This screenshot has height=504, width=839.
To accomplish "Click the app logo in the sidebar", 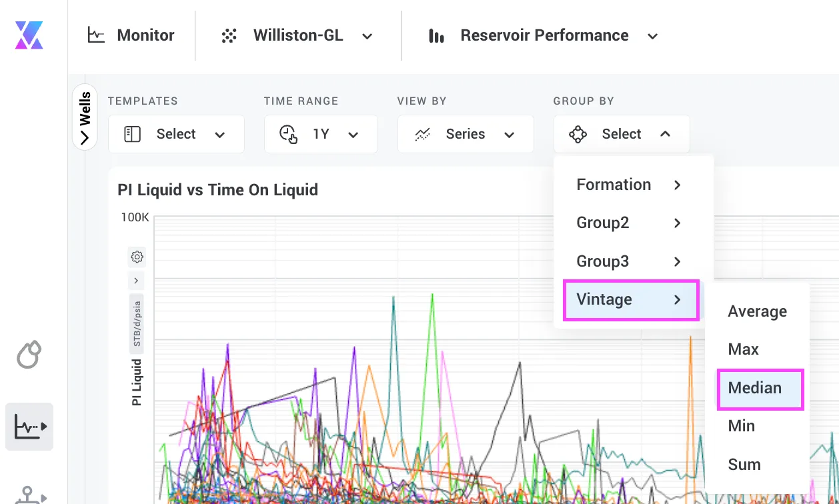I will tap(29, 35).
